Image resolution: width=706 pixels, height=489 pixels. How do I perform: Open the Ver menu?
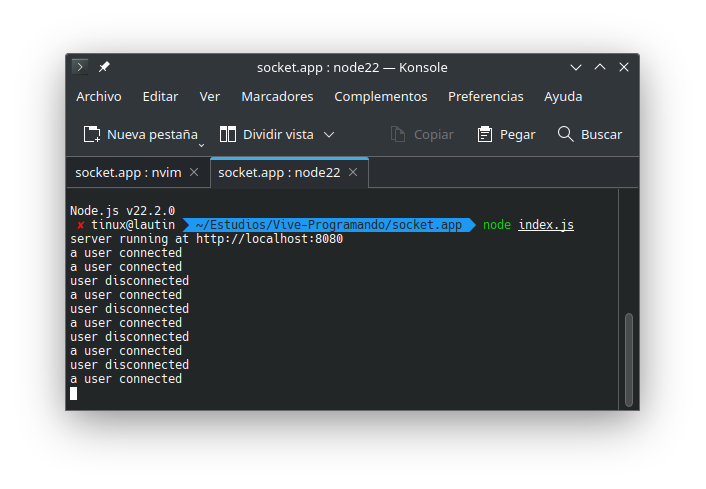point(210,97)
